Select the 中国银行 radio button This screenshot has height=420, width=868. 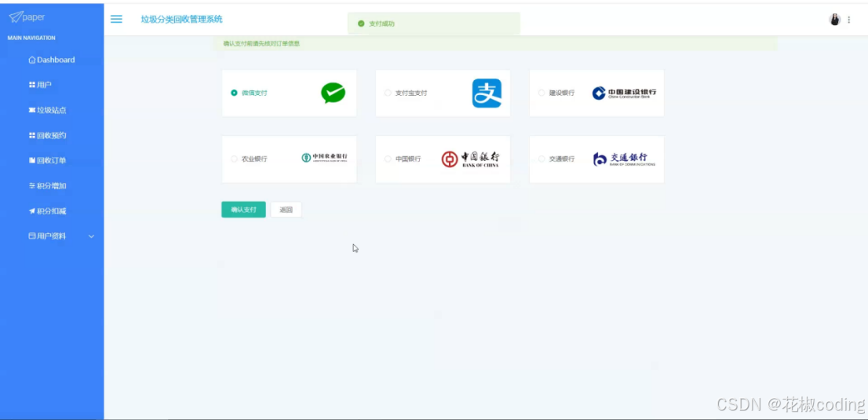388,159
